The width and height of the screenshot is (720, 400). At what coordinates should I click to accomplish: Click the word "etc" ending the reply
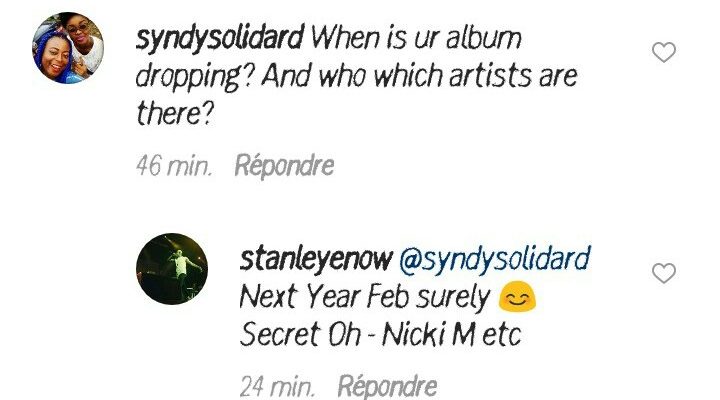point(501,335)
